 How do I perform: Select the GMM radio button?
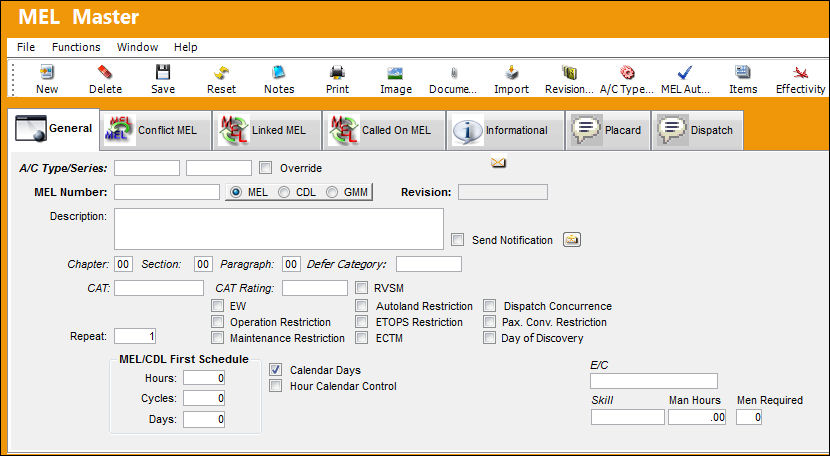tap(332, 192)
